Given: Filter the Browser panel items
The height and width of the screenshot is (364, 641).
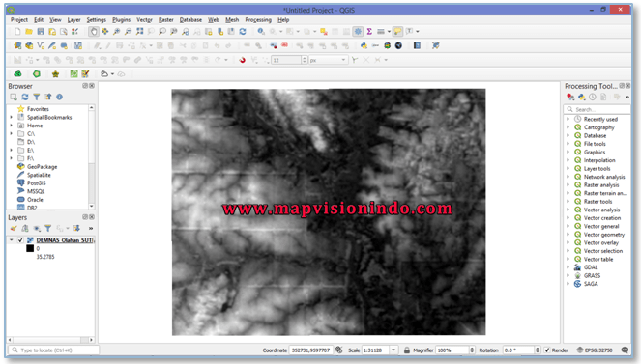Looking at the screenshot, I should [37, 97].
